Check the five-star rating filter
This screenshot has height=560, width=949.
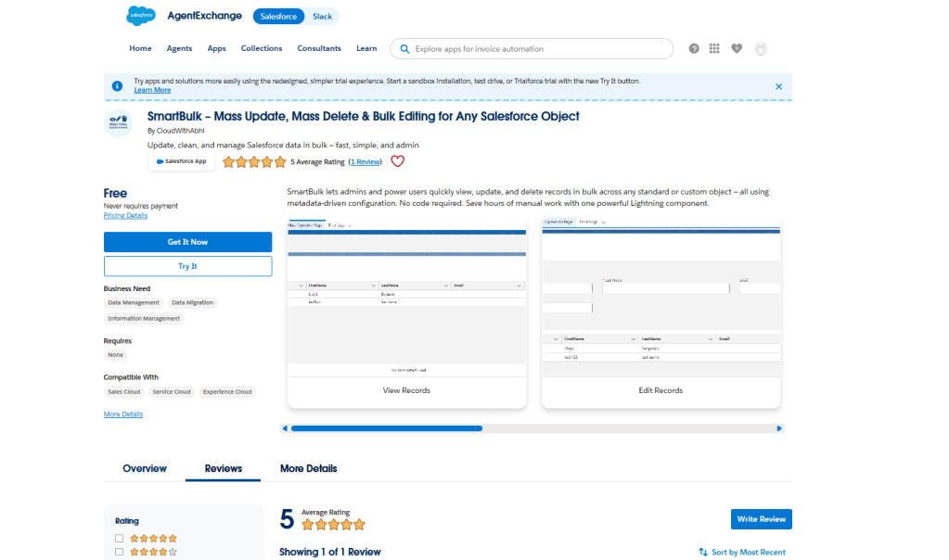point(119,538)
